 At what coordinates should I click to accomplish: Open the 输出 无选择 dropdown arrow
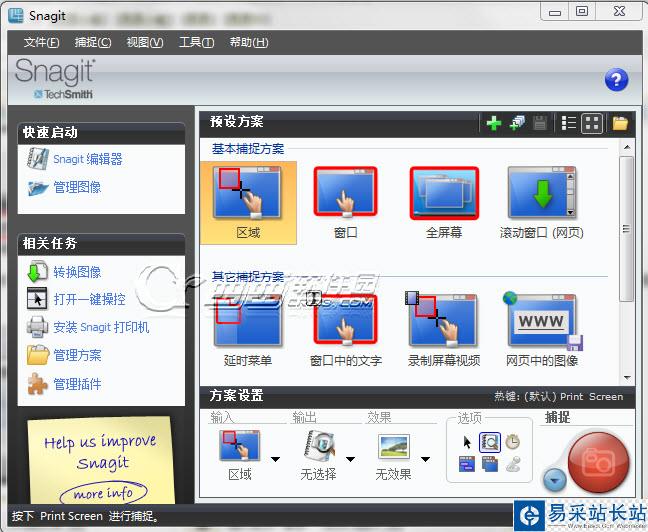coord(350,459)
